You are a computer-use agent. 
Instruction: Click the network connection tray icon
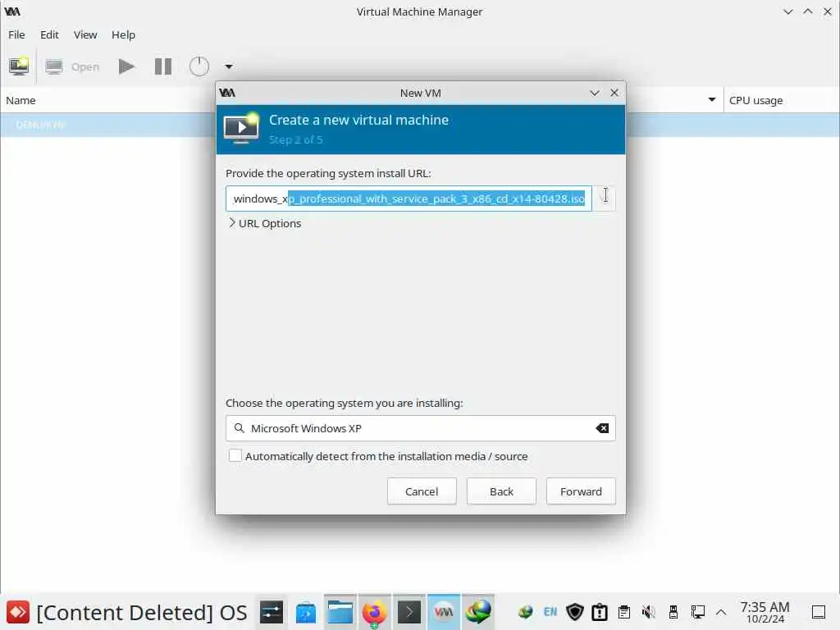(697, 612)
